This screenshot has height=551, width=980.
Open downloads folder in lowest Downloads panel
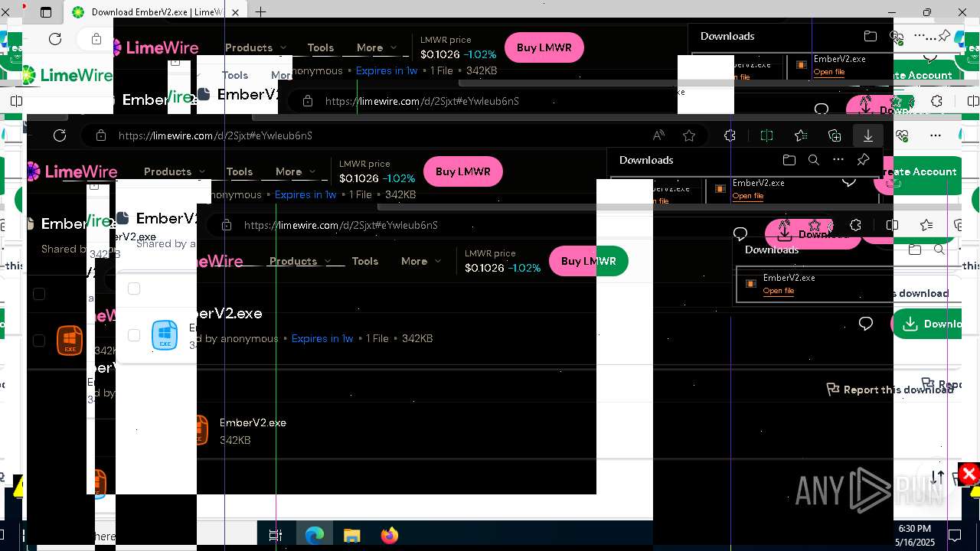pyautogui.click(x=915, y=249)
